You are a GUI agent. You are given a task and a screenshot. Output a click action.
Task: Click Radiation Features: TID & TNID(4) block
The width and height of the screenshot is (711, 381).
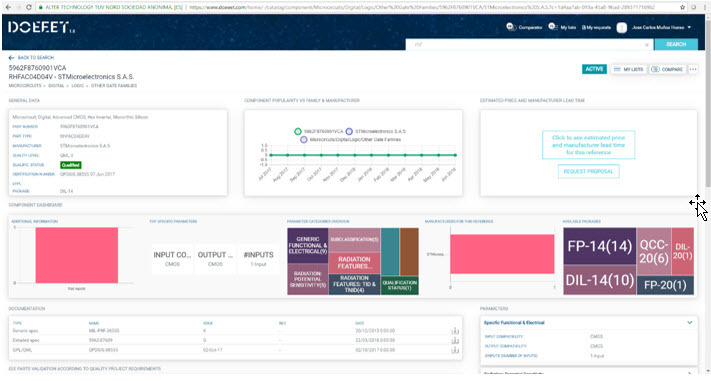click(x=354, y=284)
